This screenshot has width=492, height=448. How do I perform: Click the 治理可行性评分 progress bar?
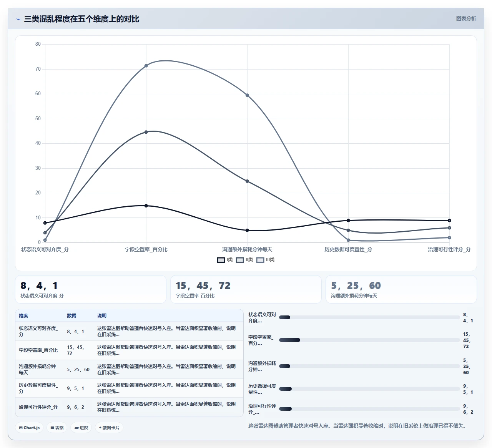tap(369, 409)
